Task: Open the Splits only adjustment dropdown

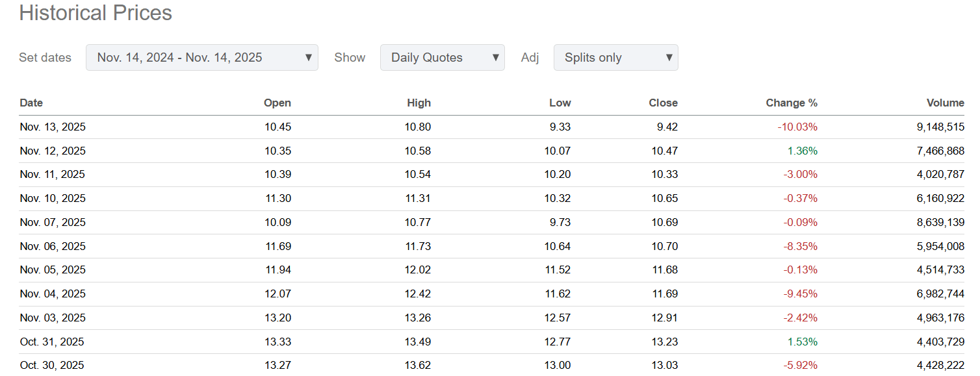Action: 615,58
